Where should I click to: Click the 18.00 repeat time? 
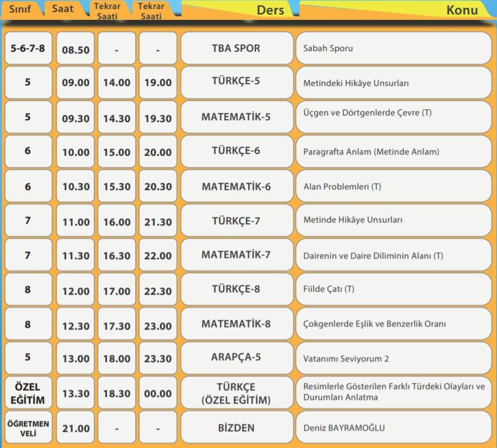(117, 358)
